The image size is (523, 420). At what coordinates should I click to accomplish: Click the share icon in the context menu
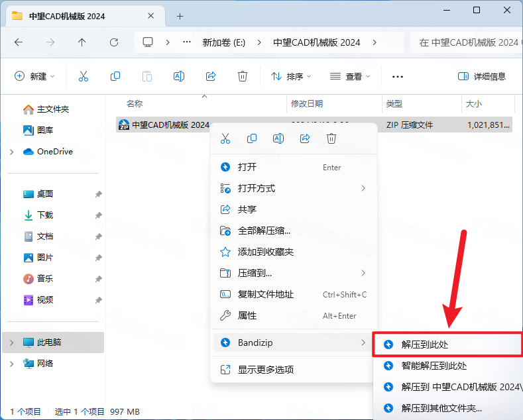click(x=305, y=138)
